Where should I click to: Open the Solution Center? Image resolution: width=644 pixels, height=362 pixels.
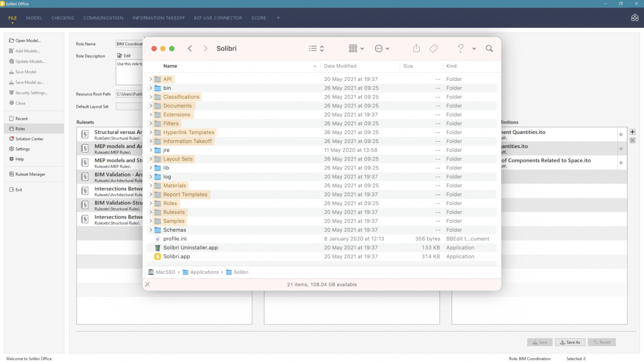point(26,139)
